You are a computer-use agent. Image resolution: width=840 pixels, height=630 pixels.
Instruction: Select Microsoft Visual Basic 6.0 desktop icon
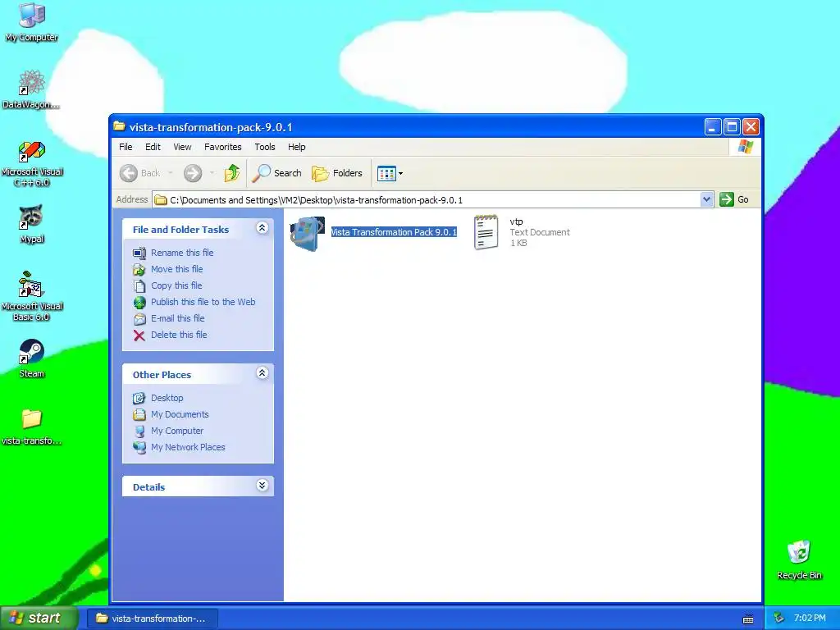coord(32,285)
